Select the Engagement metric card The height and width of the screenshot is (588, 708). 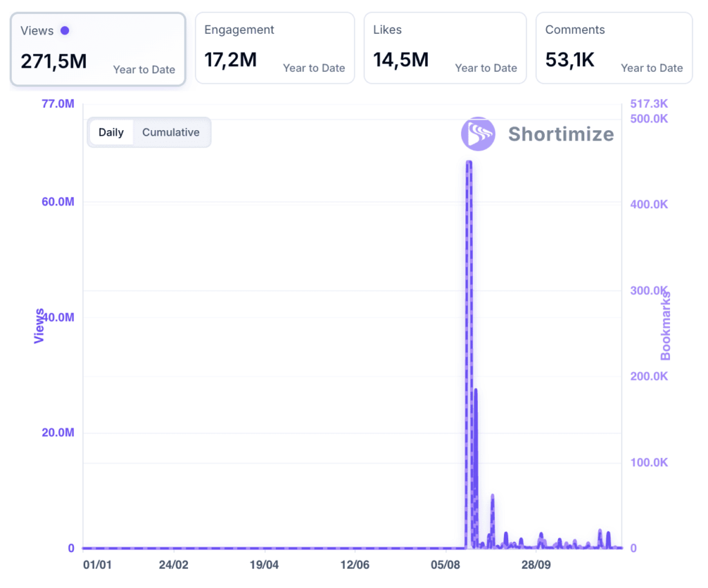[274, 48]
